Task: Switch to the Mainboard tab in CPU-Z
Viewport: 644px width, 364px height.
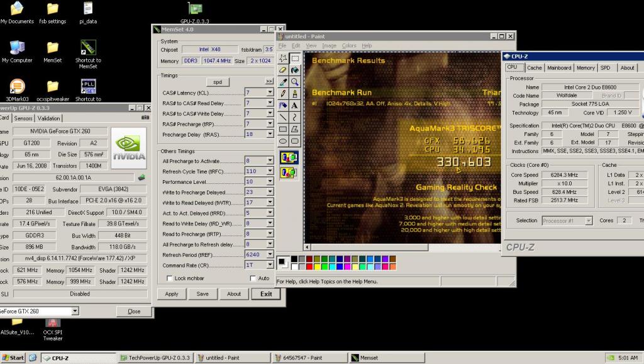Action: coord(559,68)
